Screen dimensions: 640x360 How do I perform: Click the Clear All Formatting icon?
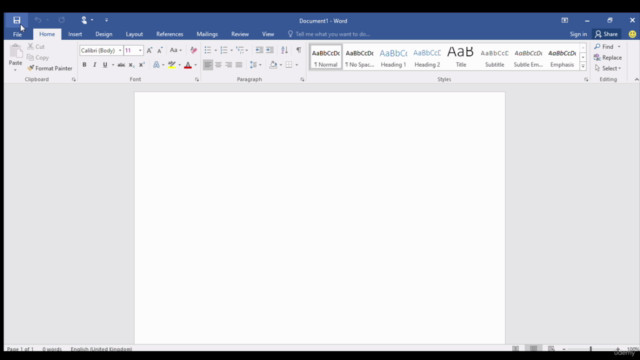(x=193, y=50)
